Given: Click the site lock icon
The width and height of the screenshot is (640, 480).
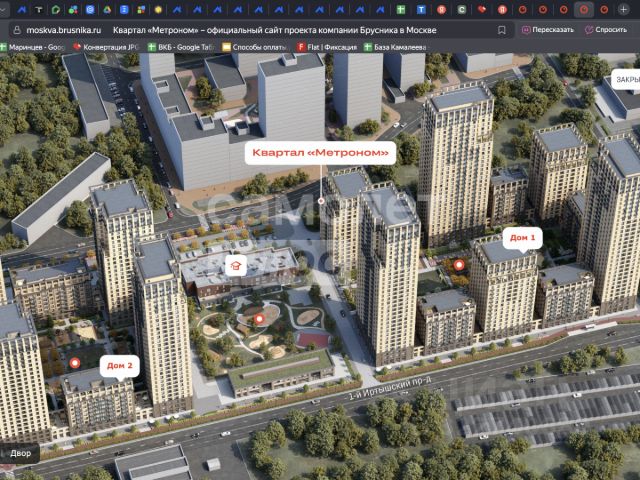Looking at the screenshot, I should pos(17,30).
